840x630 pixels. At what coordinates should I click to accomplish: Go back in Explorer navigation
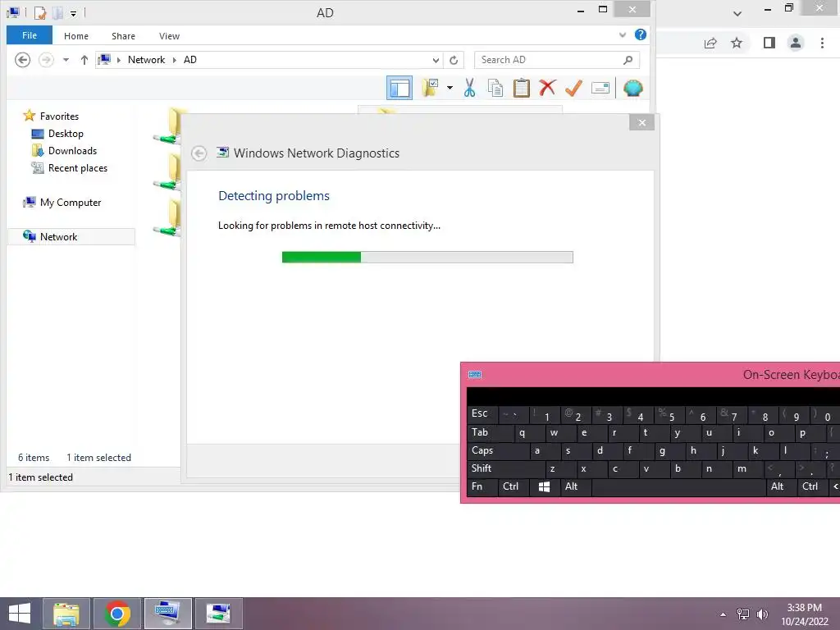tap(22, 59)
